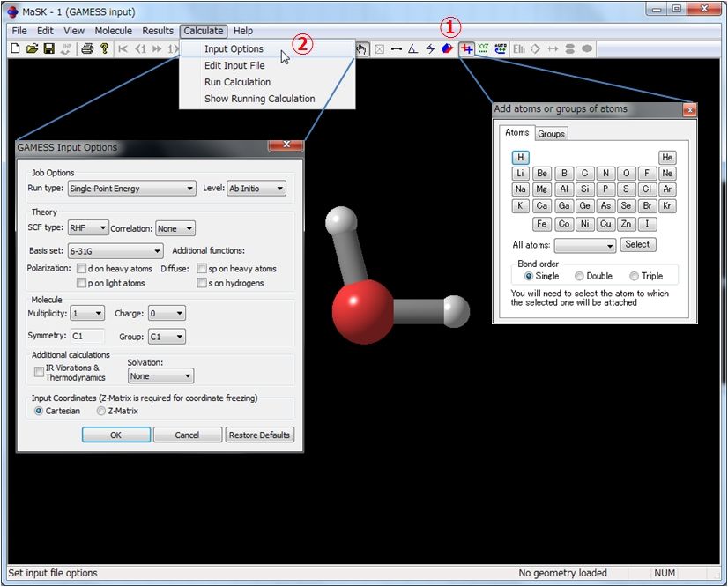This screenshot has width=728, height=587.
Task: Click the red colorize toolbar icon
Action: click(x=446, y=49)
